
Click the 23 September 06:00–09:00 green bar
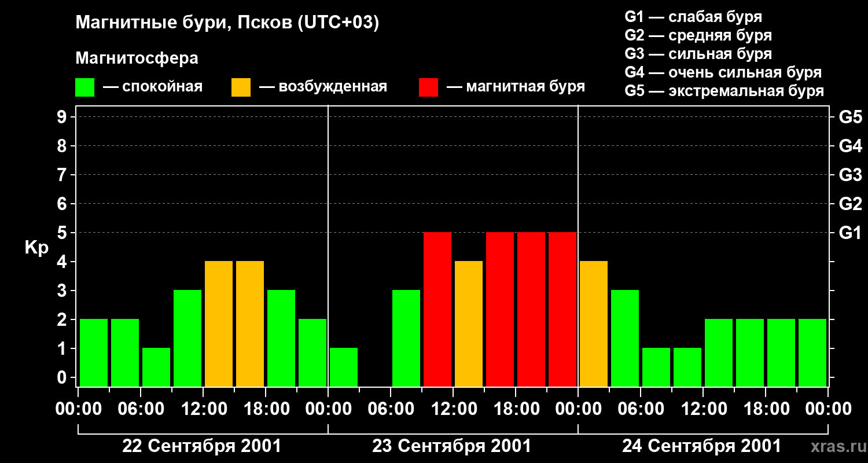[406, 338]
